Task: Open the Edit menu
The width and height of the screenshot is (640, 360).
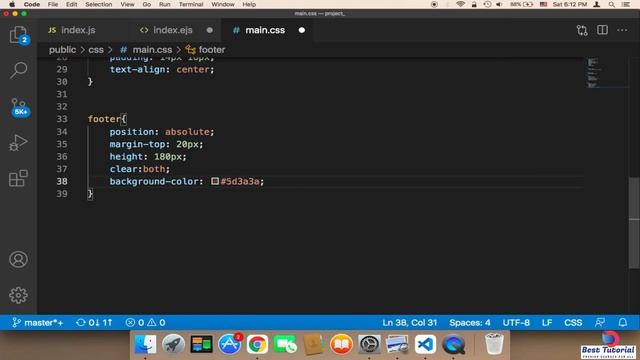Action: point(71,4)
